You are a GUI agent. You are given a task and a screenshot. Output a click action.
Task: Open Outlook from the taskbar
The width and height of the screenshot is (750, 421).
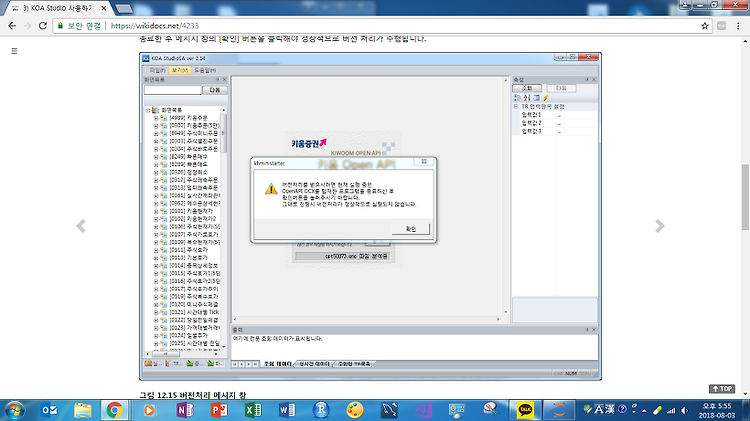tap(49, 410)
